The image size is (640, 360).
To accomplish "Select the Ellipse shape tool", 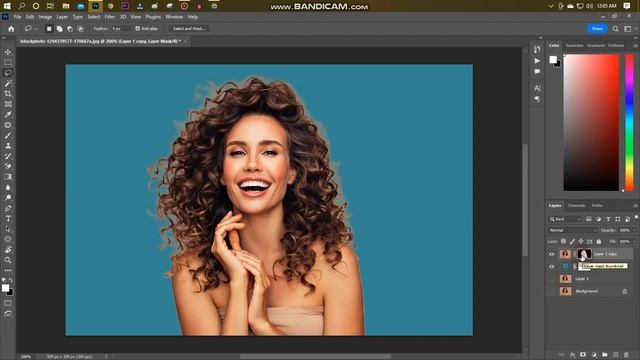I will [x=8, y=239].
